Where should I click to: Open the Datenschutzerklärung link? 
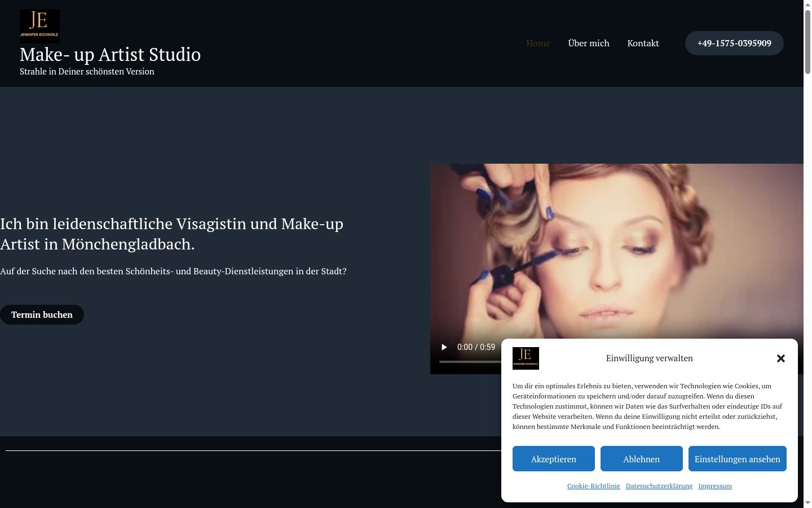pos(659,486)
